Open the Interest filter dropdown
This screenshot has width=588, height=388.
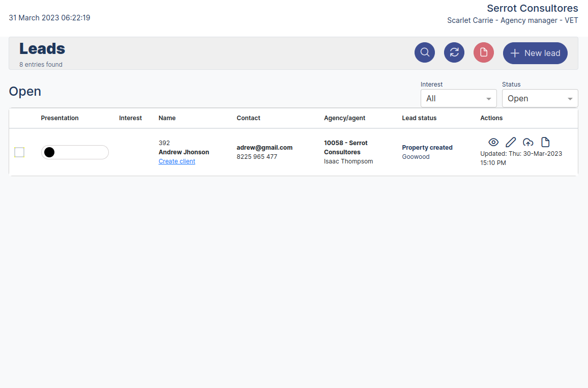(458, 98)
